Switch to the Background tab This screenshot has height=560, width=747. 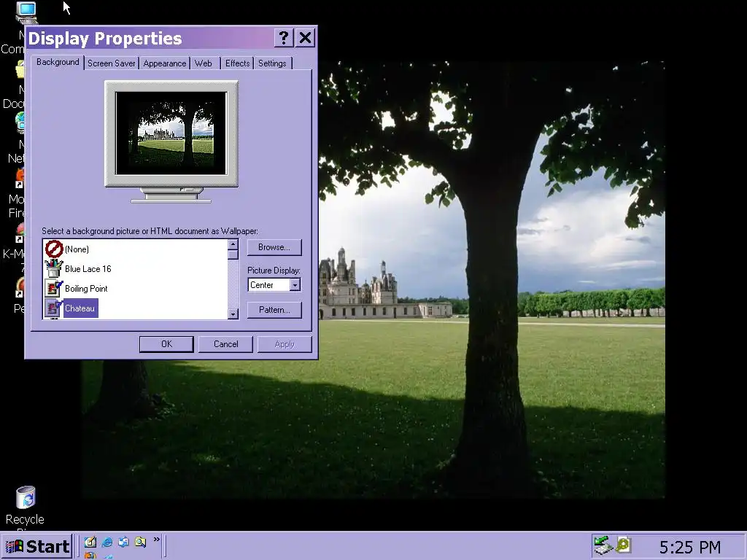coord(58,63)
